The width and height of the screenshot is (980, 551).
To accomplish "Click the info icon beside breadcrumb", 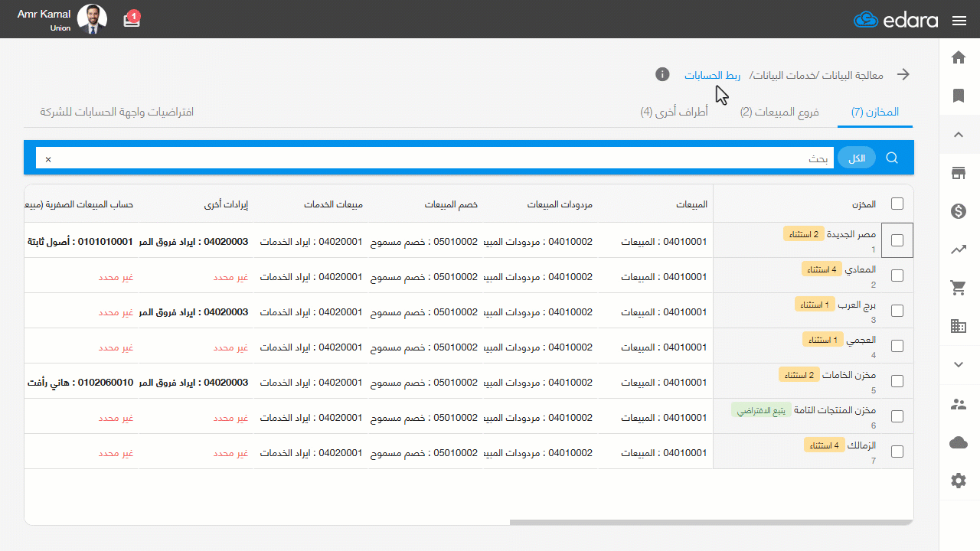I will (x=663, y=74).
